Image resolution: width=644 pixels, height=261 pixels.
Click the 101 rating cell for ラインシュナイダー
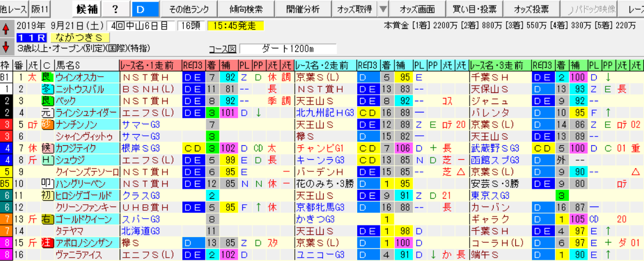(x=229, y=112)
